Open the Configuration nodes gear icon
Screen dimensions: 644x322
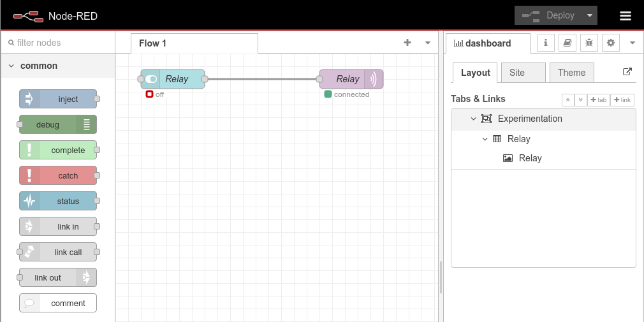(611, 43)
